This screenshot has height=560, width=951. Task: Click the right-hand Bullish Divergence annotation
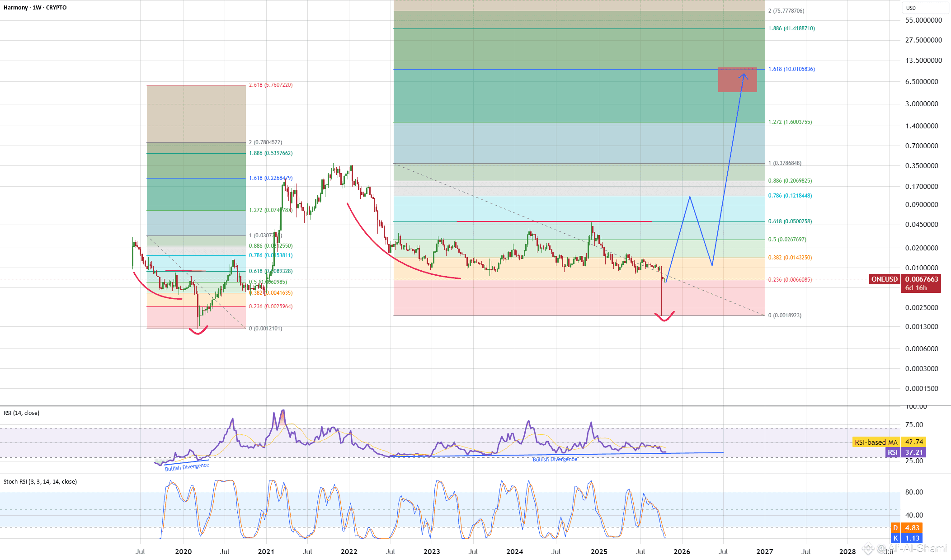(x=555, y=460)
